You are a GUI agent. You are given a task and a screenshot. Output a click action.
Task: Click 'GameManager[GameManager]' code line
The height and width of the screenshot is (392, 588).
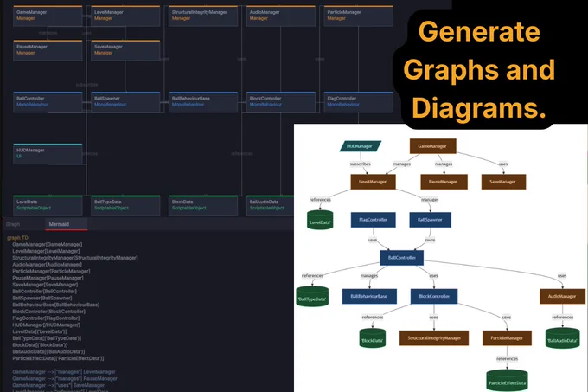(48, 245)
